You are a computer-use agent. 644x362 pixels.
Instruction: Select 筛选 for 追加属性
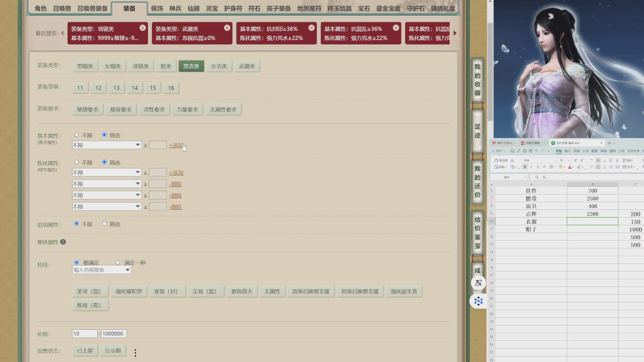(104, 224)
